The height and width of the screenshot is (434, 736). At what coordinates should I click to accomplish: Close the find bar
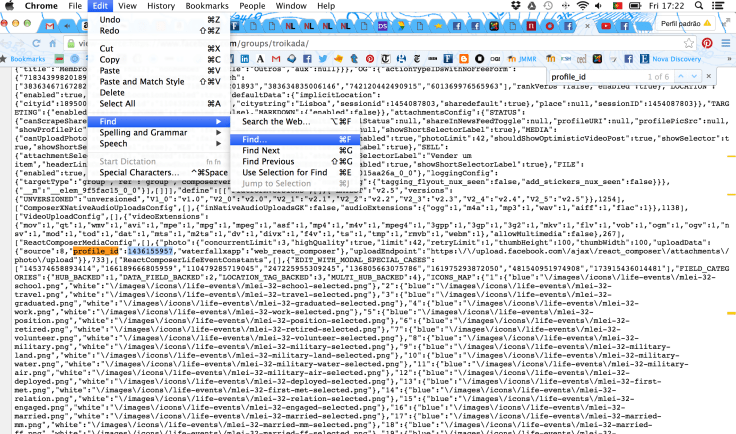[x=709, y=76]
